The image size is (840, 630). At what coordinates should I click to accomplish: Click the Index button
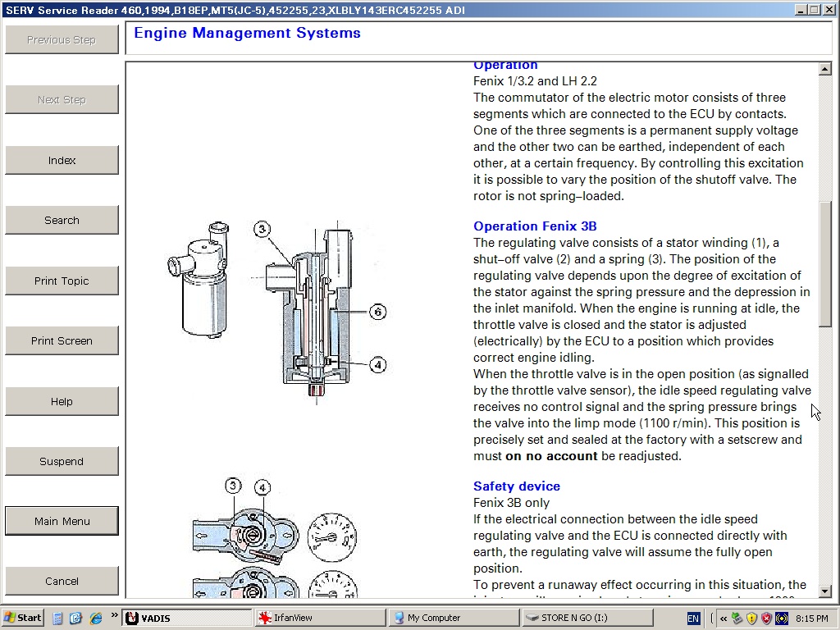tap(62, 160)
